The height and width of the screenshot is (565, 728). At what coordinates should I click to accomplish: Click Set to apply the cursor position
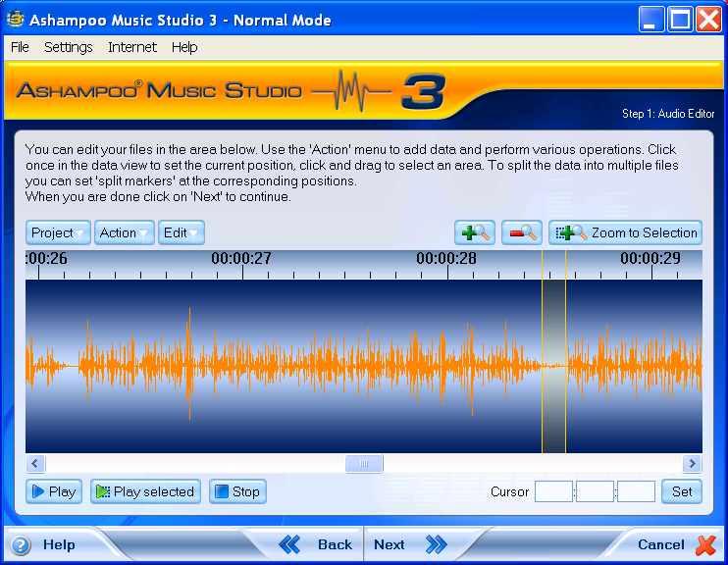pos(682,491)
